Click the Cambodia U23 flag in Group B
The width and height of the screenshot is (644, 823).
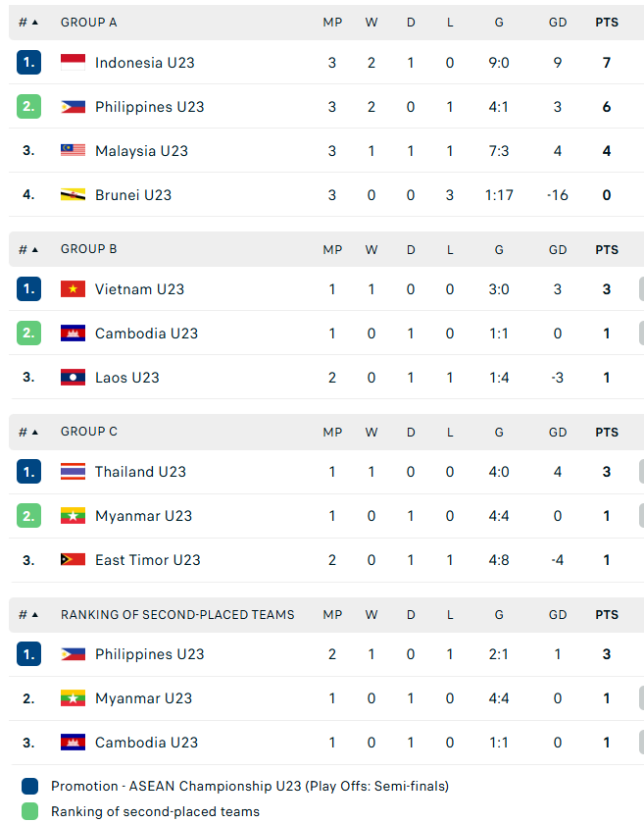click(x=73, y=334)
